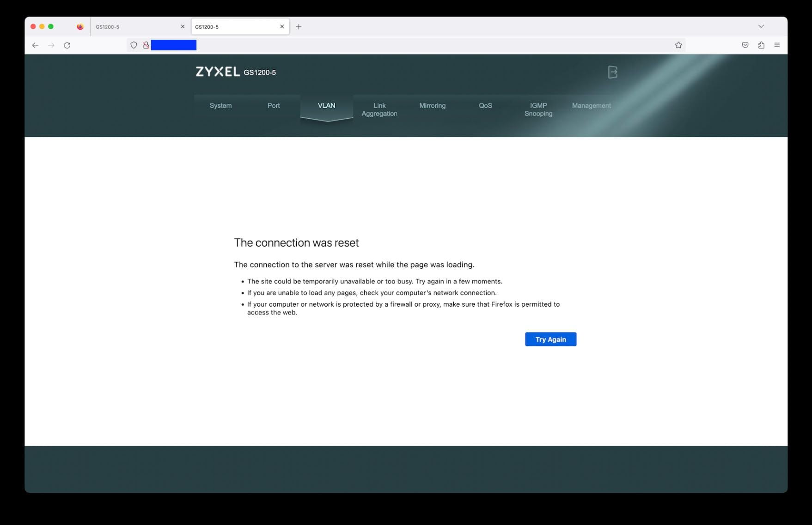Viewport: 812px width, 525px height.
Task: Open the System menu
Action: click(x=220, y=106)
